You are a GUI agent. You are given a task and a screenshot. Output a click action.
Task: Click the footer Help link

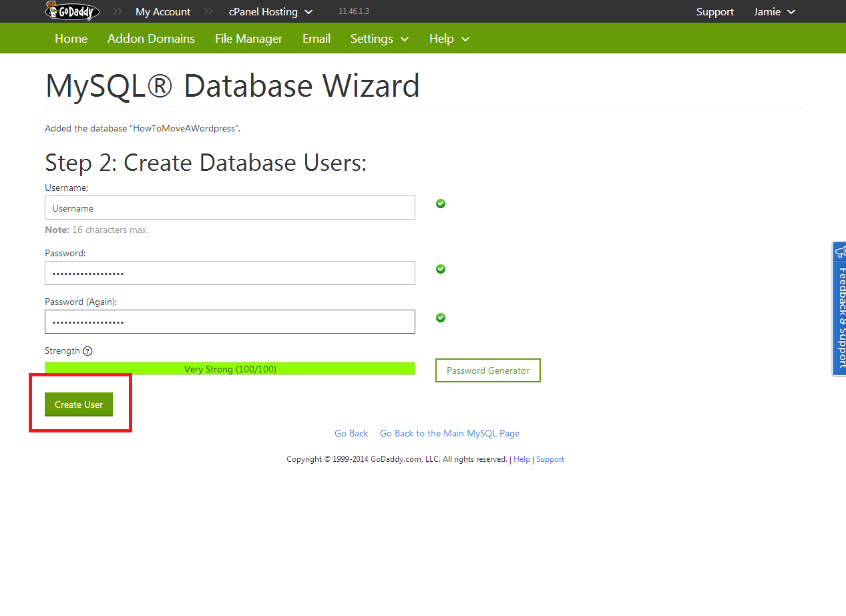click(521, 459)
